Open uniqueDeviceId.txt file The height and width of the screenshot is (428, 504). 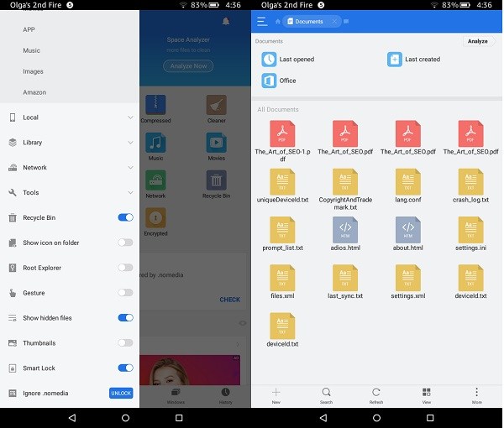pyautogui.click(x=282, y=186)
